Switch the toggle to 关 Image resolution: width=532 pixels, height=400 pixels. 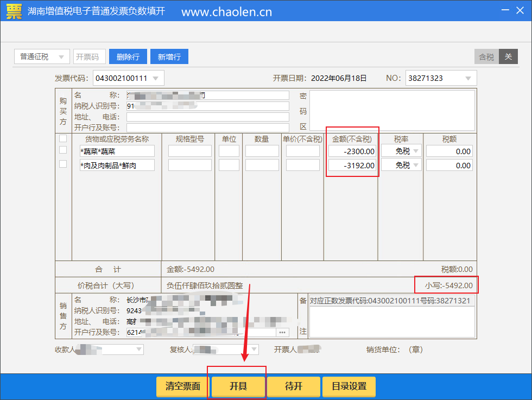pos(508,56)
